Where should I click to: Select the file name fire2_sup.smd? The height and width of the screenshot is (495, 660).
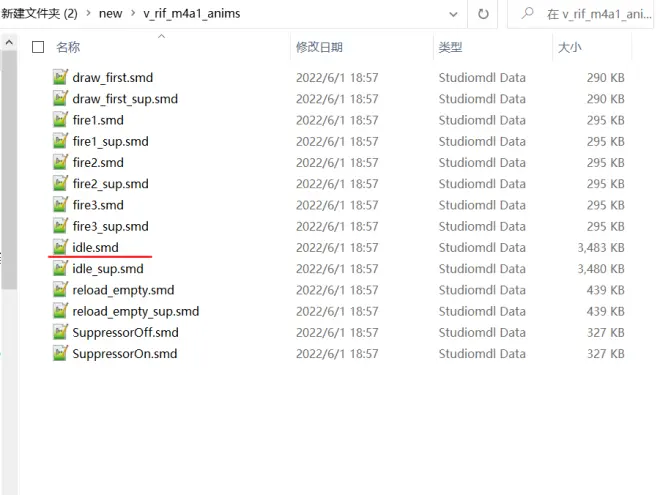pos(110,184)
